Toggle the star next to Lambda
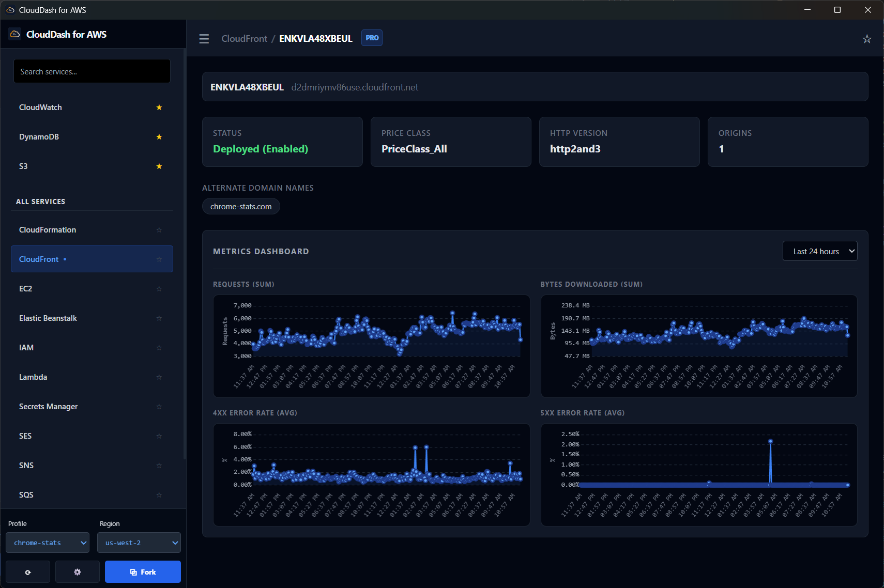Screen dimensions: 884x588 [x=159, y=377]
